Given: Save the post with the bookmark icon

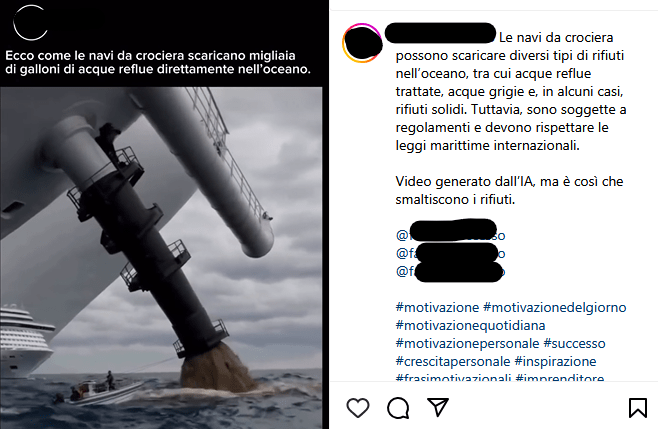Looking at the screenshot, I should (637, 407).
